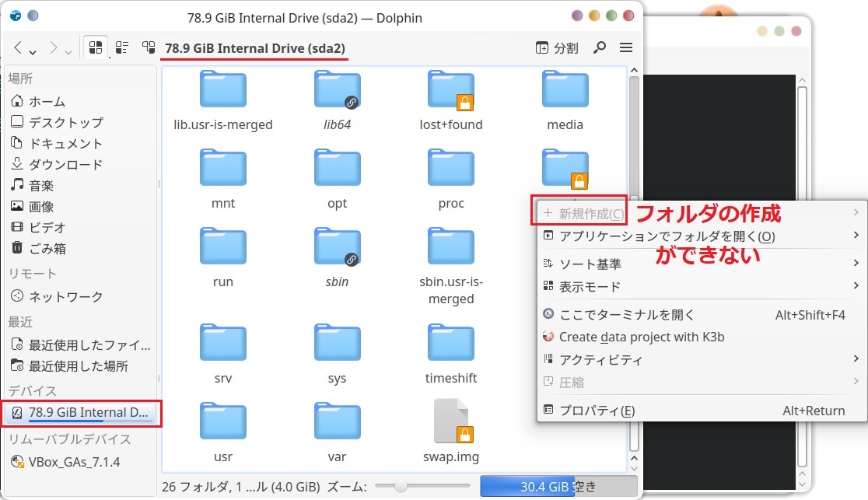Click the Dolphin window app icon
This screenshot has height=500, width=868.
tap(16, 16)
